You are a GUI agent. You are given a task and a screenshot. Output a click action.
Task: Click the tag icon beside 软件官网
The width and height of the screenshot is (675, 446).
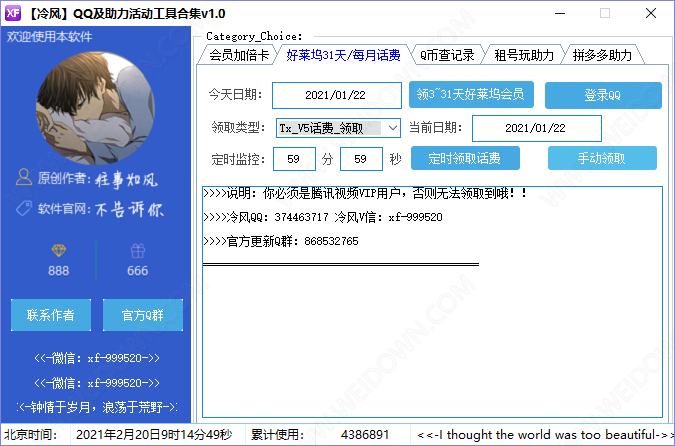[x=24, y=209]
